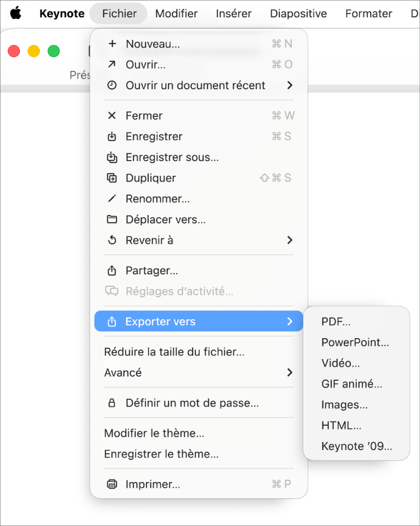This screenshot has height=526, width=420.
Task: Expand the Ouvrir un document récent submenu
Action: point(290,85)
